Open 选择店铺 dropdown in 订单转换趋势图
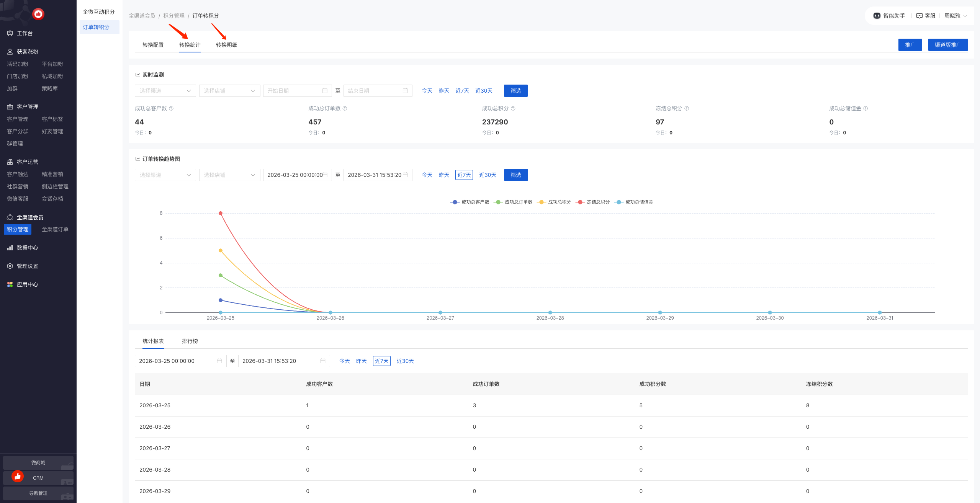The width and height of the screenshot is (980, 503). 229,175
